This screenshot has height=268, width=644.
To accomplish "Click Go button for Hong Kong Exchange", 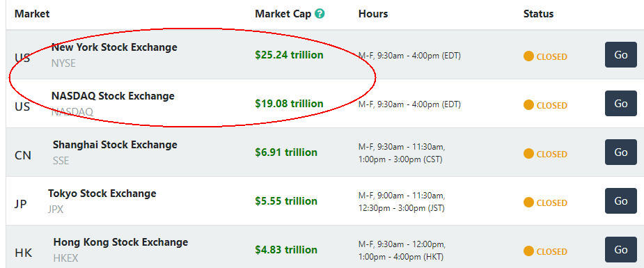I will tap(620, 249).
